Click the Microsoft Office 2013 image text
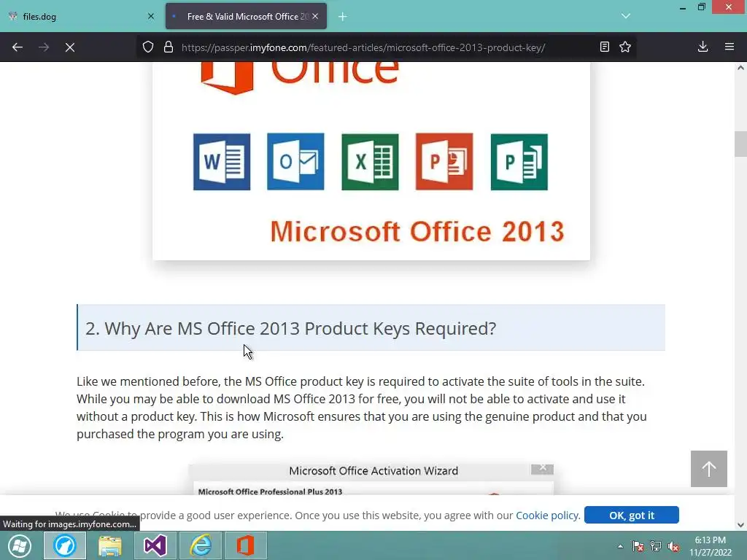 (417, 231)
